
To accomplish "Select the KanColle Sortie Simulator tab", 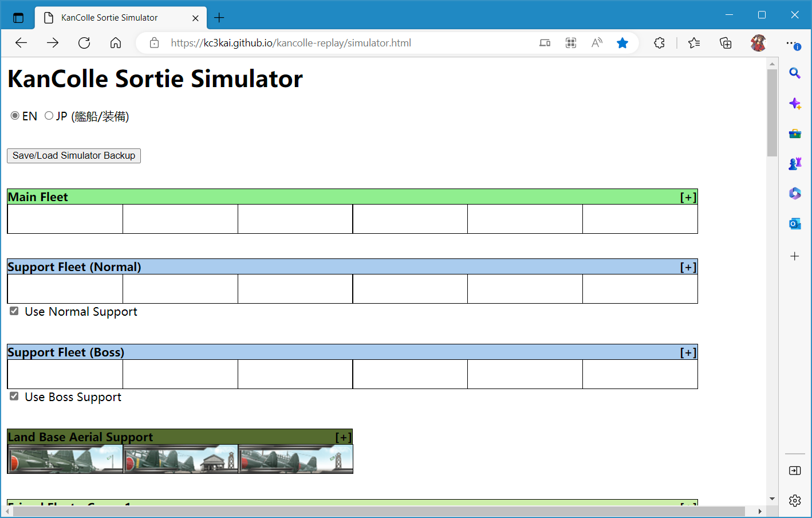I will [x=109, y=18].
